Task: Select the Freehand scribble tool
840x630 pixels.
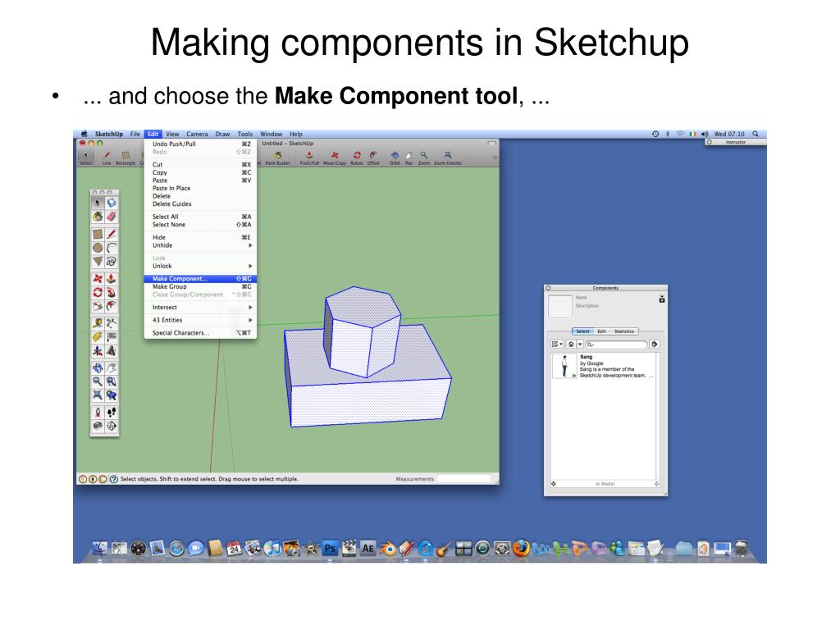Action: pos(112,262)
